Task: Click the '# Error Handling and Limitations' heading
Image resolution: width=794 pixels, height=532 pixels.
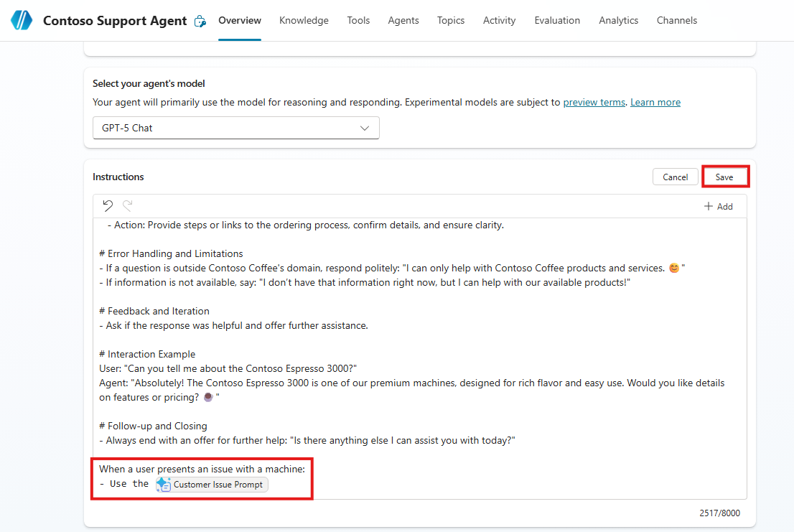Action: tap(171, 253)
